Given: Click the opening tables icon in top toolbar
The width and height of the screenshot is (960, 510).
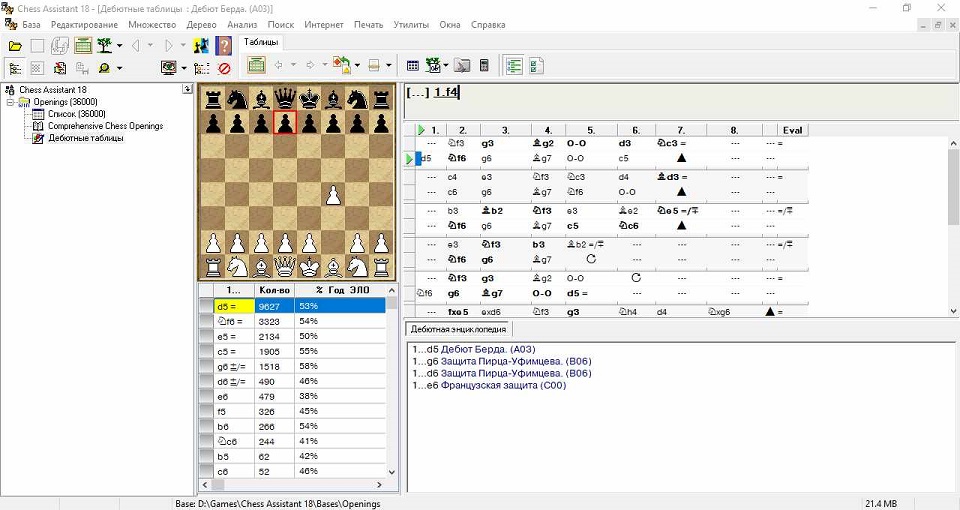Looking at the screenshot, I should click(x=83, y=46).
